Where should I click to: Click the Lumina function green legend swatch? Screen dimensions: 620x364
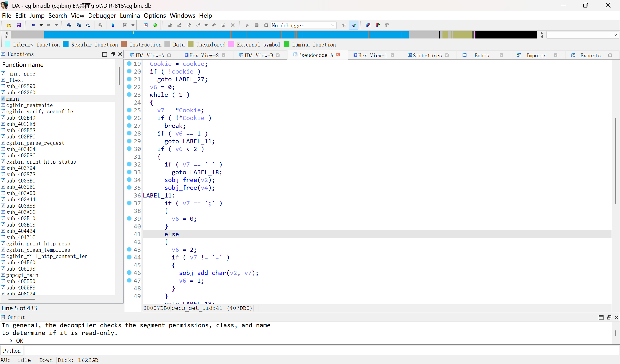[286, 44]
